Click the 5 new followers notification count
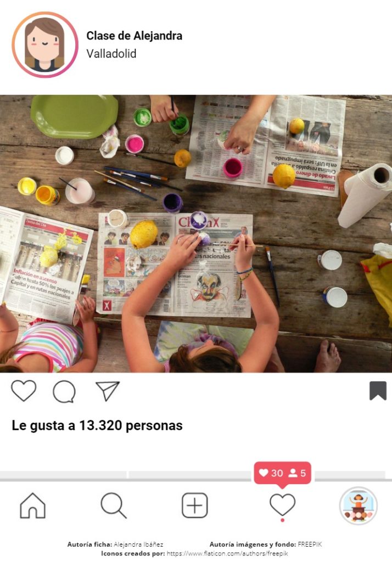392x562 pixels. (298, 473)
